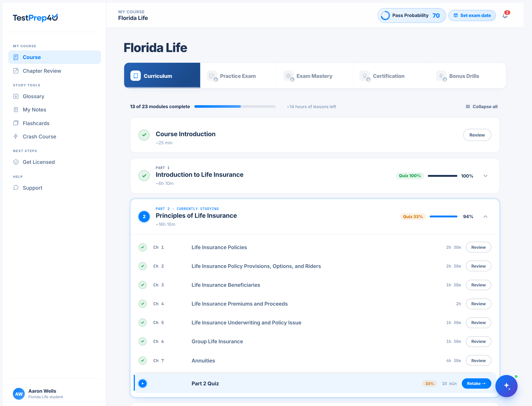Click Ch 1 completed checkmark
Screen dimensions: 532x406
142,247
